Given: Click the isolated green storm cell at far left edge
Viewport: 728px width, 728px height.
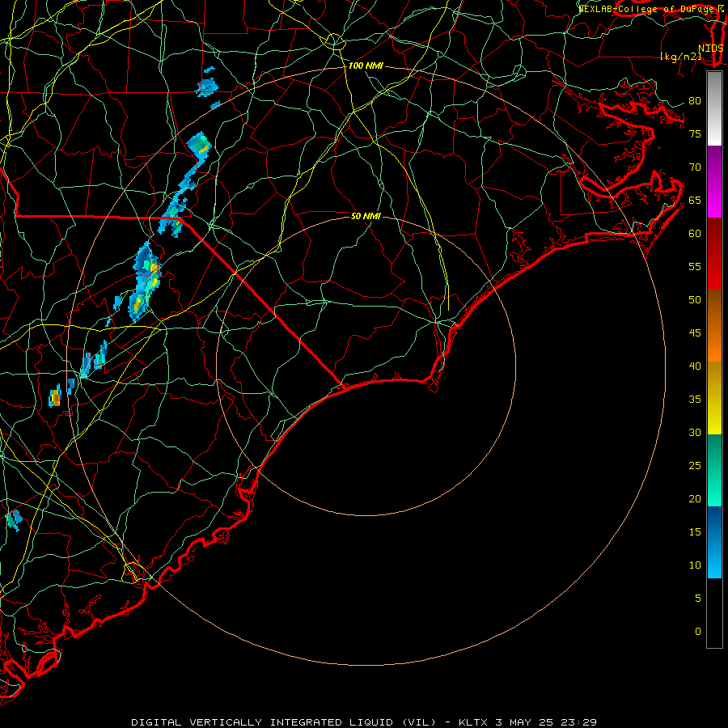Looking at the screenshot, I should (14, 519).
